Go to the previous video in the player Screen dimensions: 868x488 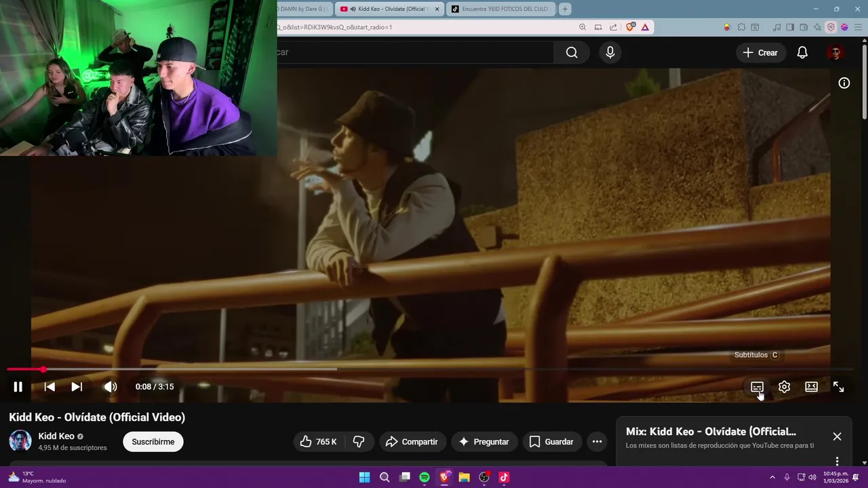(x=50, y=387)
